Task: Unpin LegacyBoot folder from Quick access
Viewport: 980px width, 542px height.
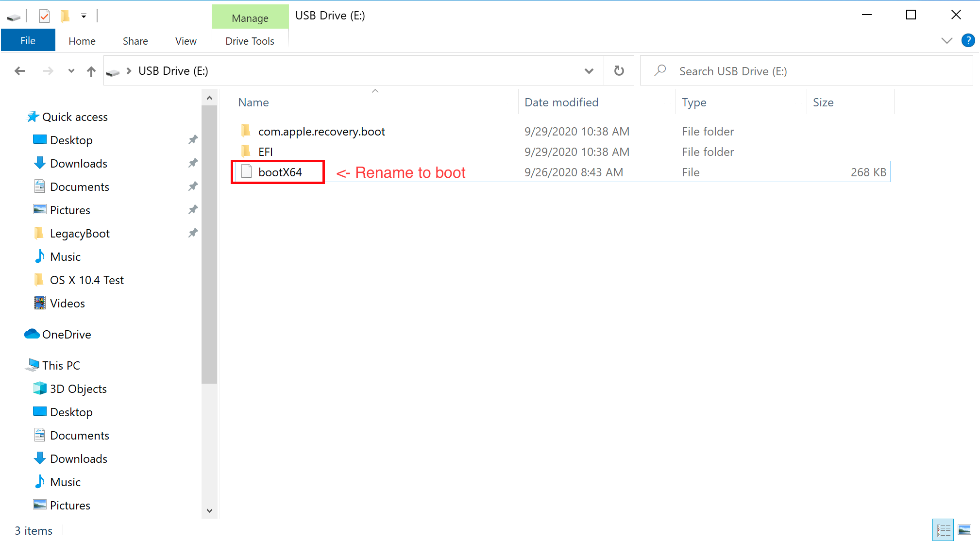Action: coord(193,233)
